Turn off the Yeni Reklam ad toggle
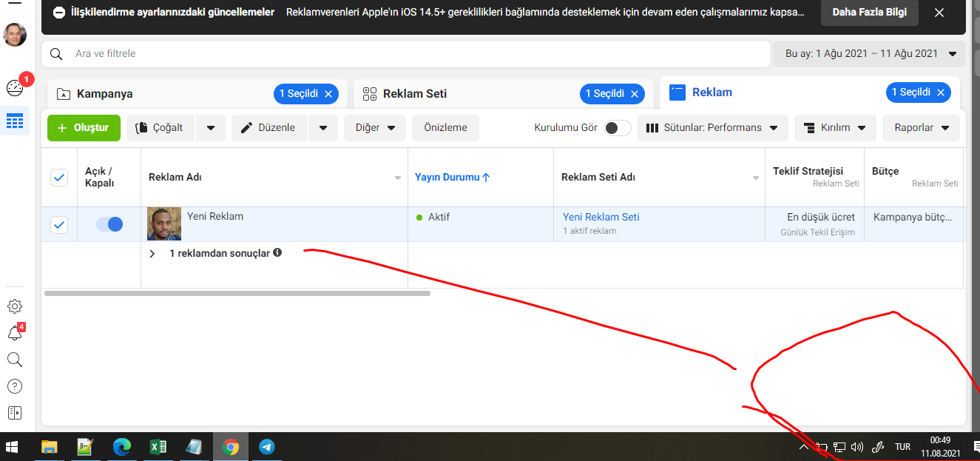The height and width of the screenshot is (461, 980). (x=109, y=224)
